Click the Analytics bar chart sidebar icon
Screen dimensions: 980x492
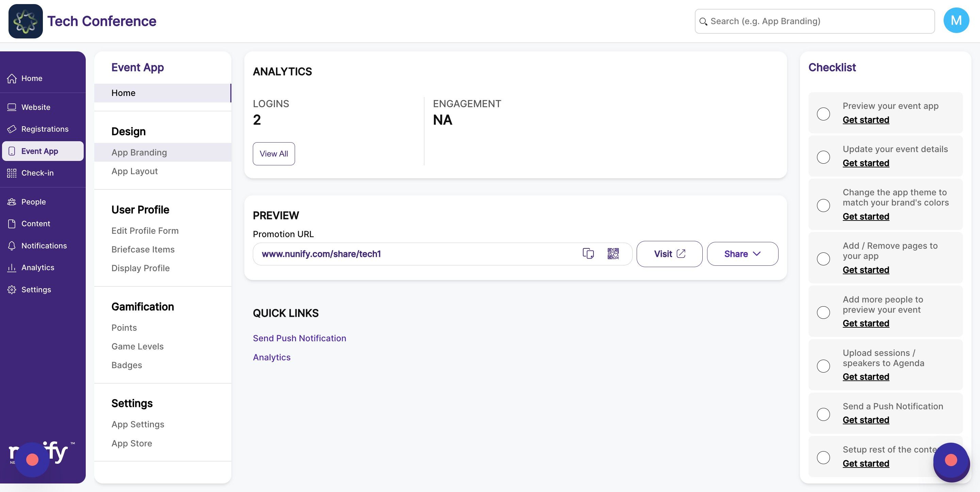[x=12, y=267]
